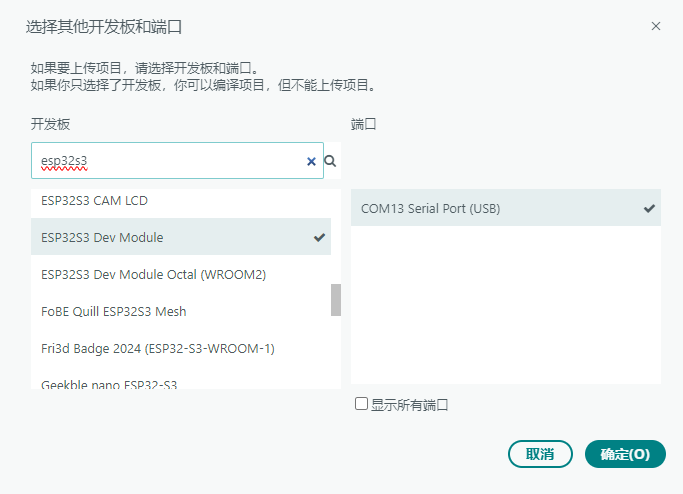Screen dimensions: 683x494
Task: Enable the 显示所有端口 checkbox
Action: click(x=362, y=404)
